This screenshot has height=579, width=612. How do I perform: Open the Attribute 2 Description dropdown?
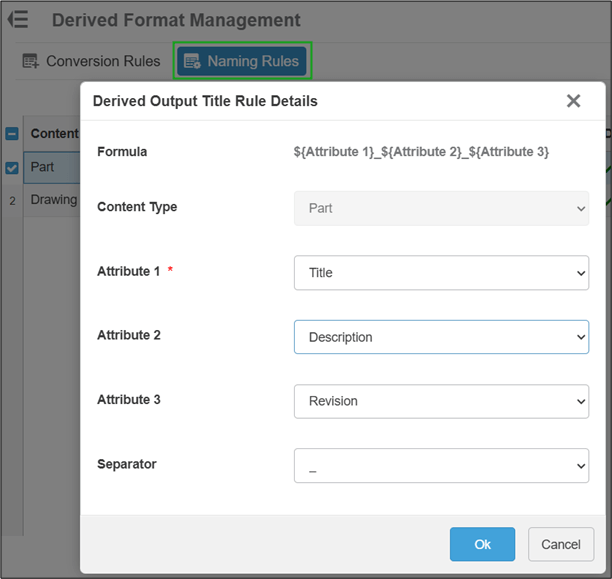coord(441,337)
